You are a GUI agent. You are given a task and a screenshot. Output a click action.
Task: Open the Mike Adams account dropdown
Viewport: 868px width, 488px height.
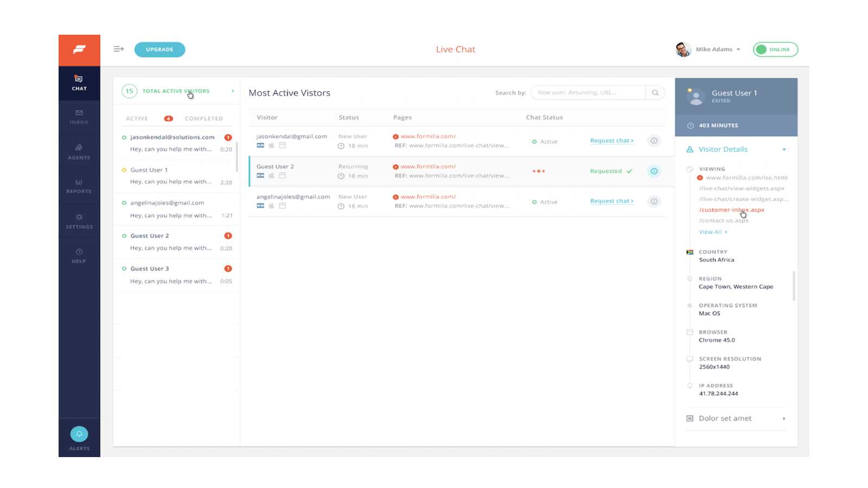(x=717, y=49)
